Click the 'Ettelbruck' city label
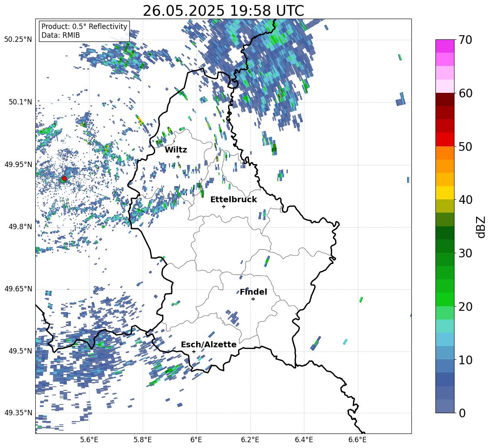491x448 pixels. 233,200
